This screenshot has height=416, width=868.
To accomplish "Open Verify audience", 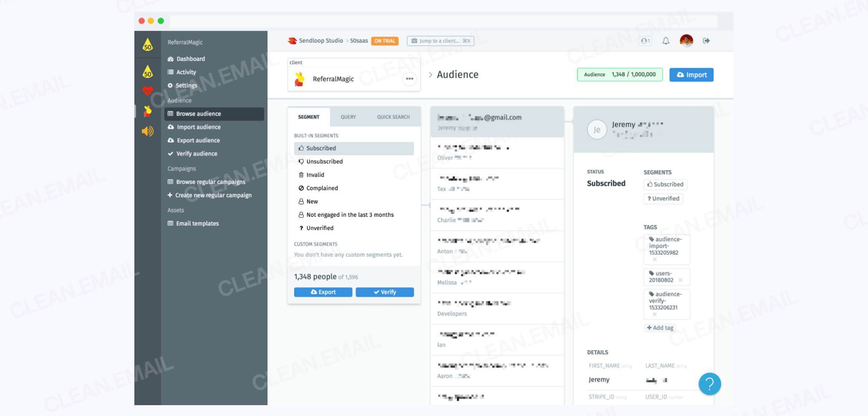I will (x=192, y=154).
